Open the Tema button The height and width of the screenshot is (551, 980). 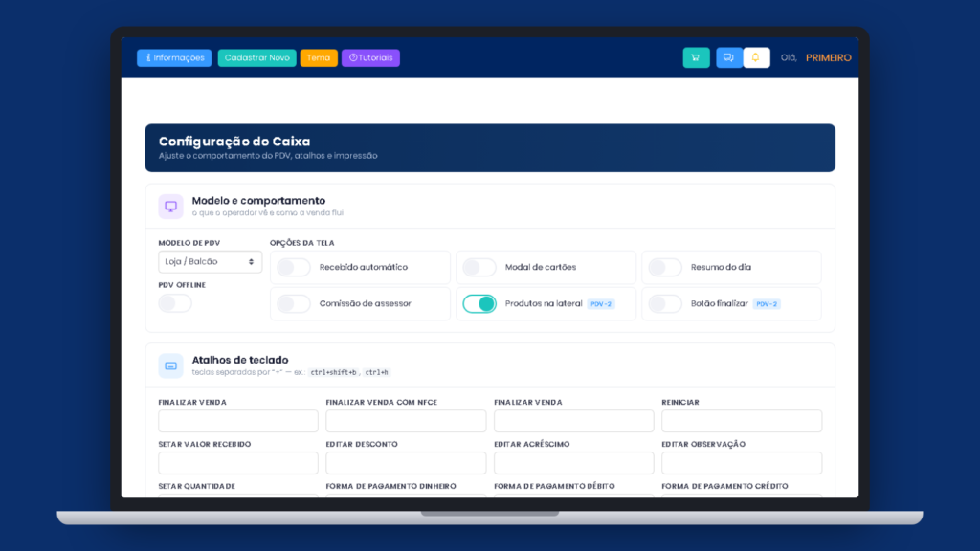pos(319,57)
